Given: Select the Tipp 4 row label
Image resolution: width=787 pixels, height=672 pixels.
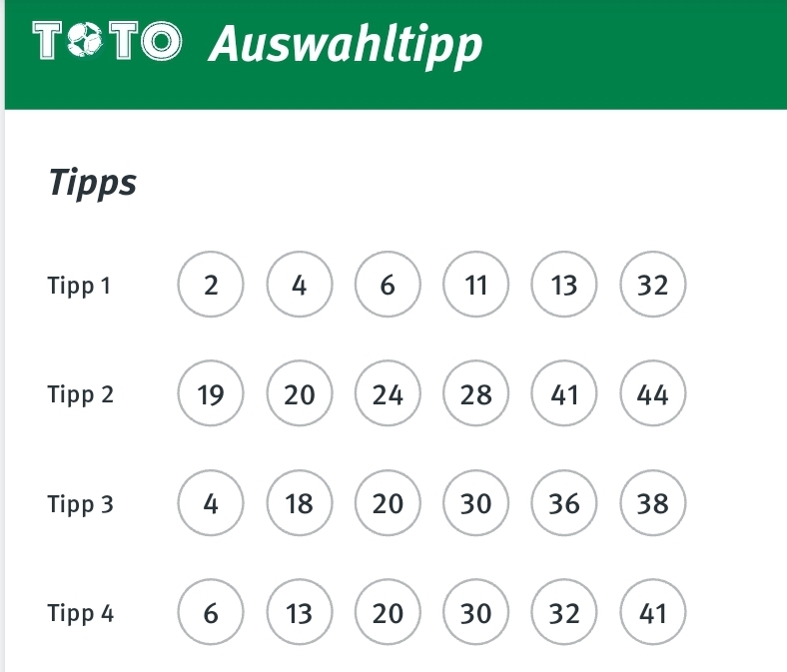Looking at the screenshot, I should pyautogui.click(x=80, y=614).
